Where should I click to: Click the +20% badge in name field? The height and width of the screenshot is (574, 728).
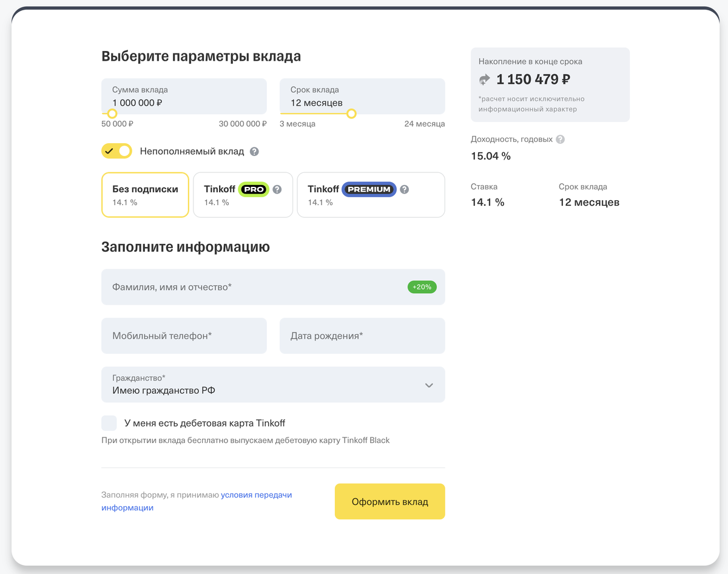click(x=422, y=287)
